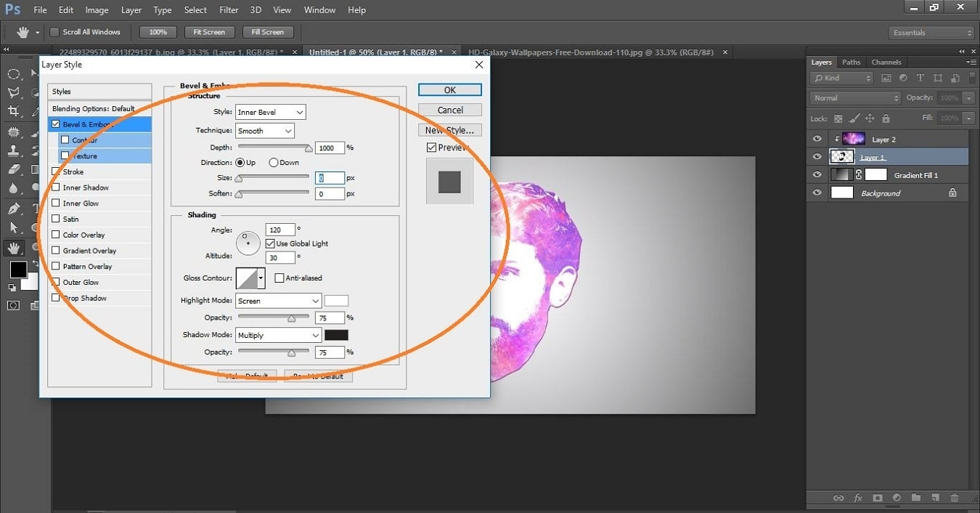
Task: Open the layer blending mode dropdown
Action: point(854,97)
